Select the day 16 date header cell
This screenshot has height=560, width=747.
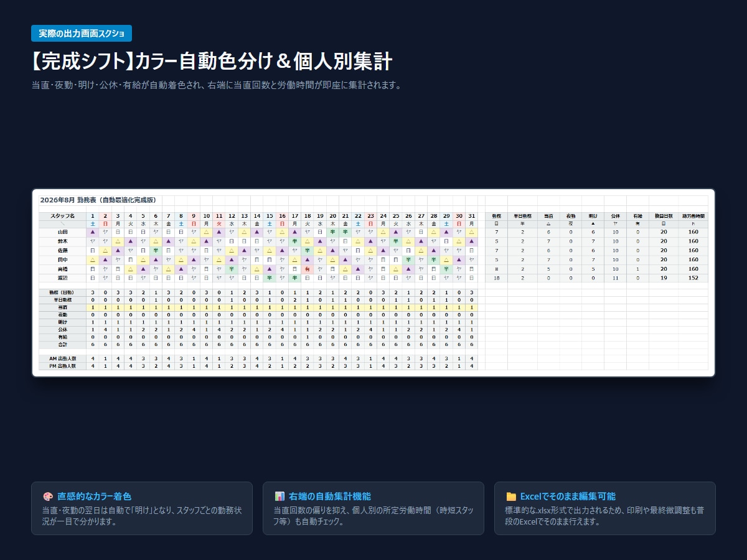(282, 215)
